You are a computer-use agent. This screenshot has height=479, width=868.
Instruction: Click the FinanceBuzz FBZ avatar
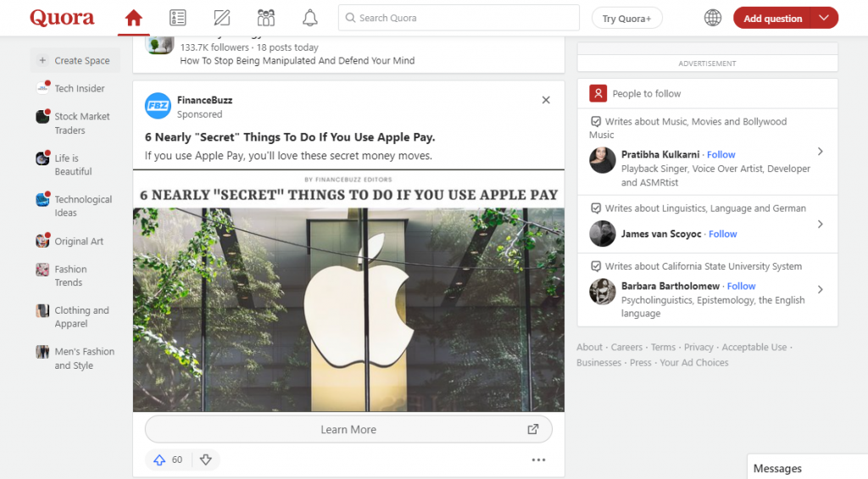[x=158, y=106]
